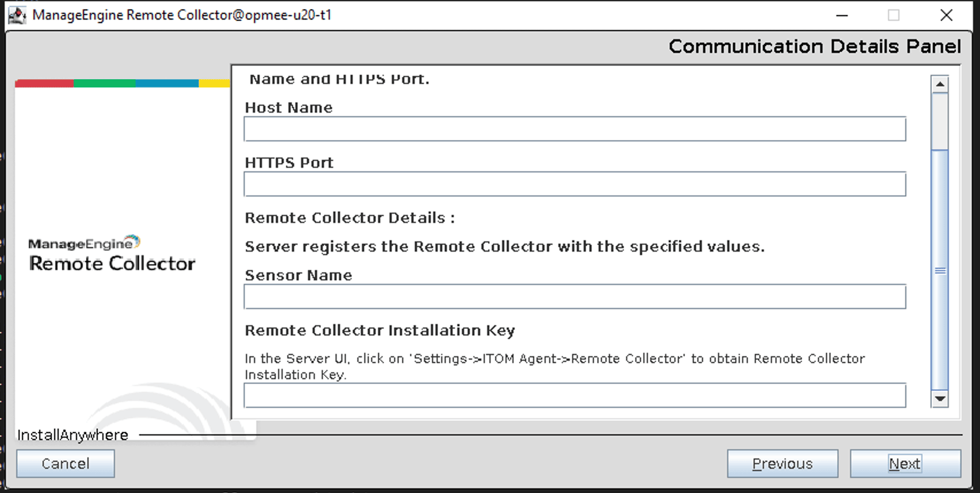Screen dimensions: 980x493
Task: Click into the HTTPS Port field
Action: tap(574, 184)
